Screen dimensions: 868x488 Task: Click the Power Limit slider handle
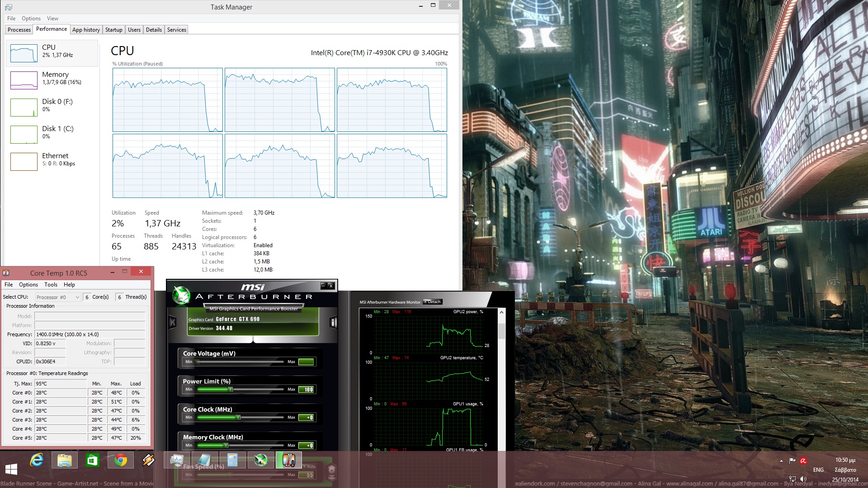(x=231, y=389)
